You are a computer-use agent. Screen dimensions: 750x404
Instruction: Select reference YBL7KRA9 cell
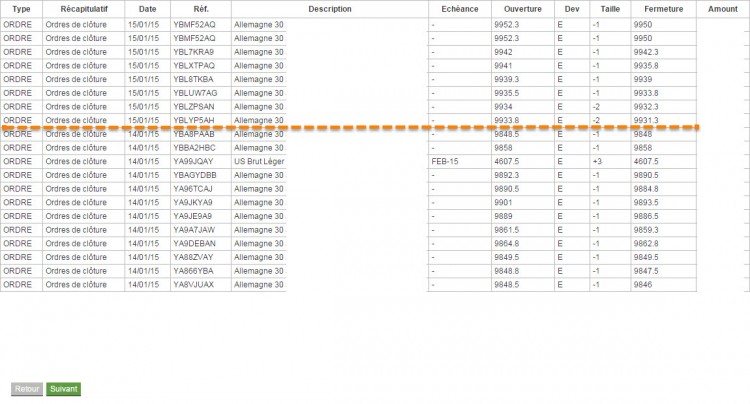coord(201,52)
